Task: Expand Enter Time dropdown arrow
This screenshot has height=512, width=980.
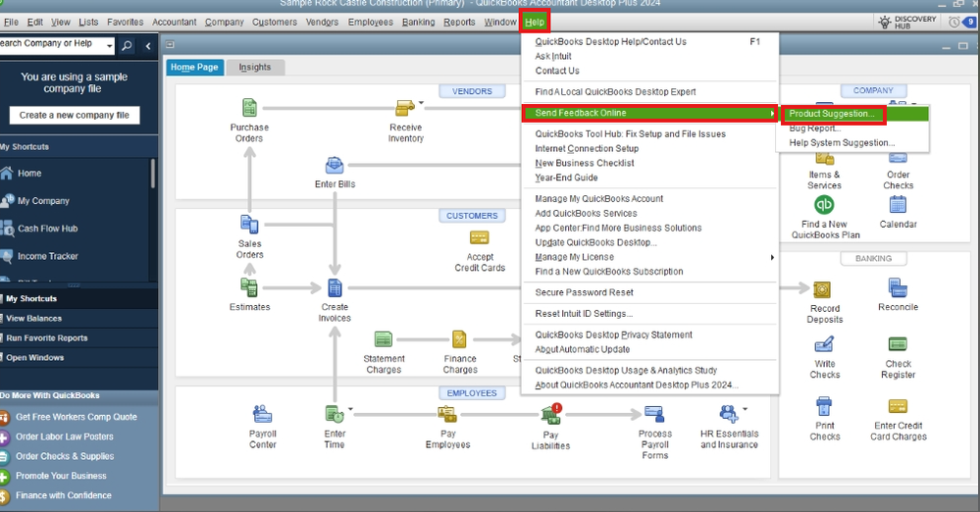Action: 350,409
